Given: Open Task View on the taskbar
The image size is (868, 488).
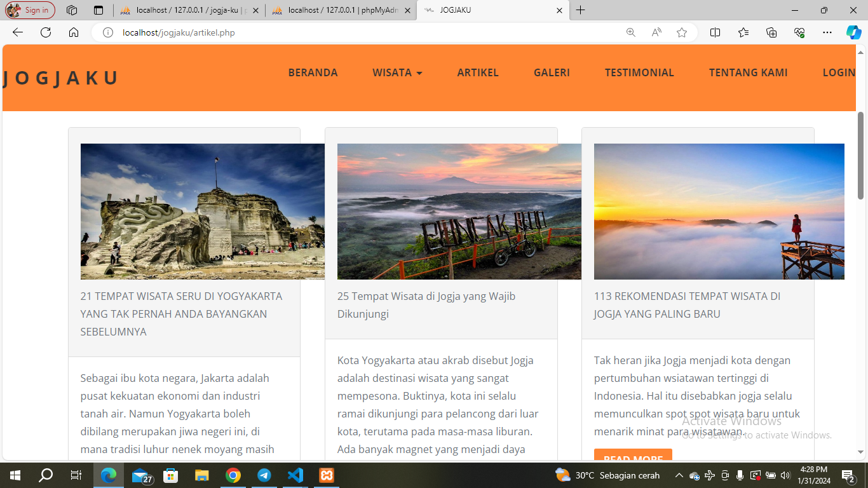Looking at the screenshot, I should 76,475.
